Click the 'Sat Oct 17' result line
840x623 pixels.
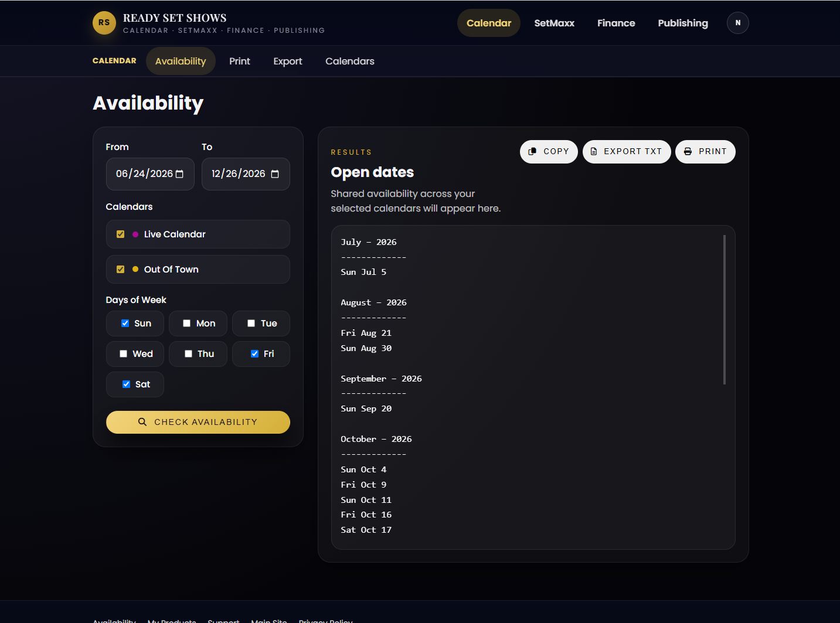pyautogui.click(x=366, y=530)
